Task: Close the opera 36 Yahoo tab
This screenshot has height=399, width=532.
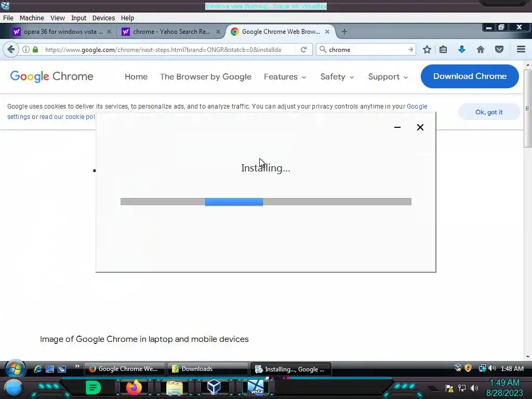Action: coord(109,32)
